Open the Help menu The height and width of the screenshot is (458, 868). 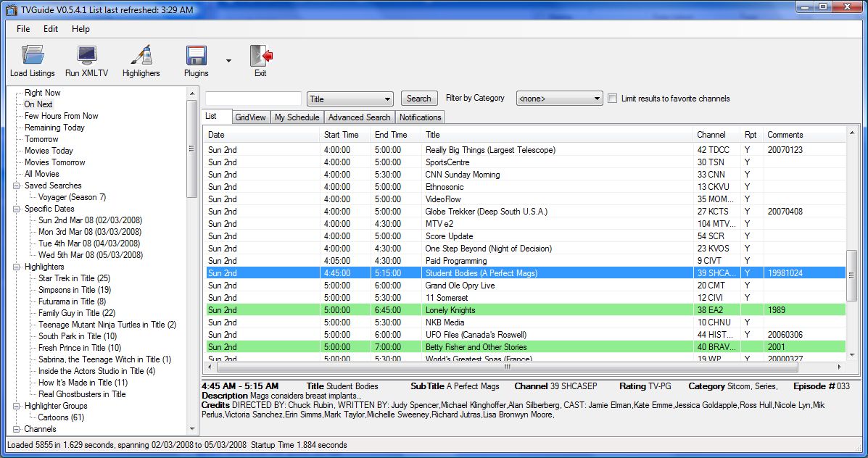[80, 29]
